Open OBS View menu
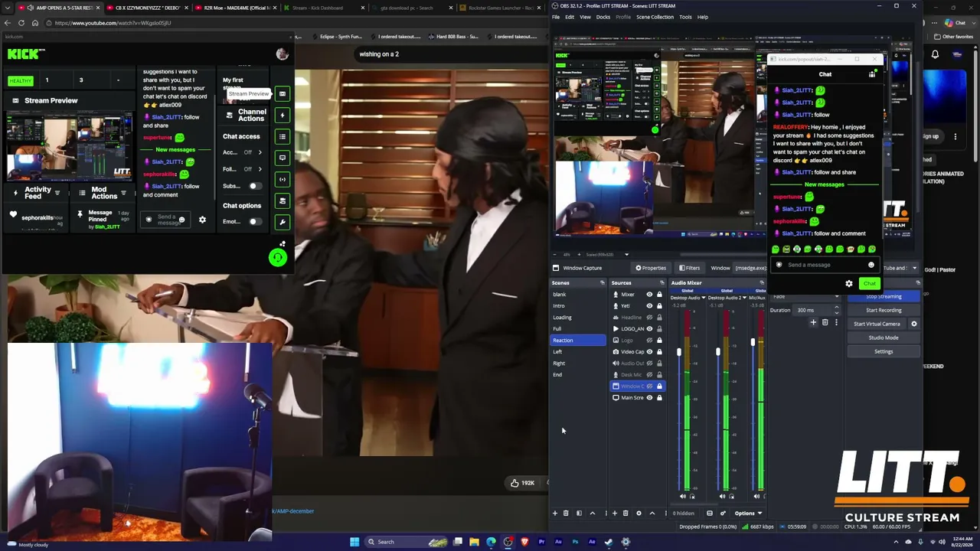 tap(585, 17)
